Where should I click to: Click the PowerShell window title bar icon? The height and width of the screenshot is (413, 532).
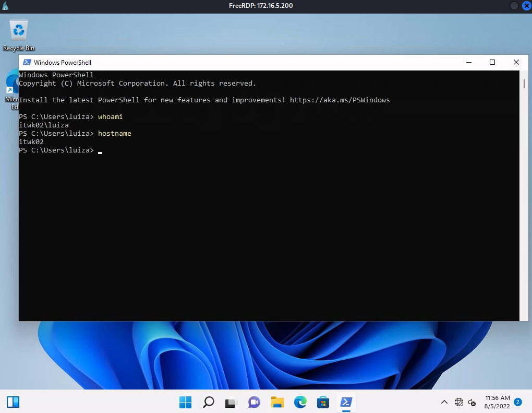(26, 62)
